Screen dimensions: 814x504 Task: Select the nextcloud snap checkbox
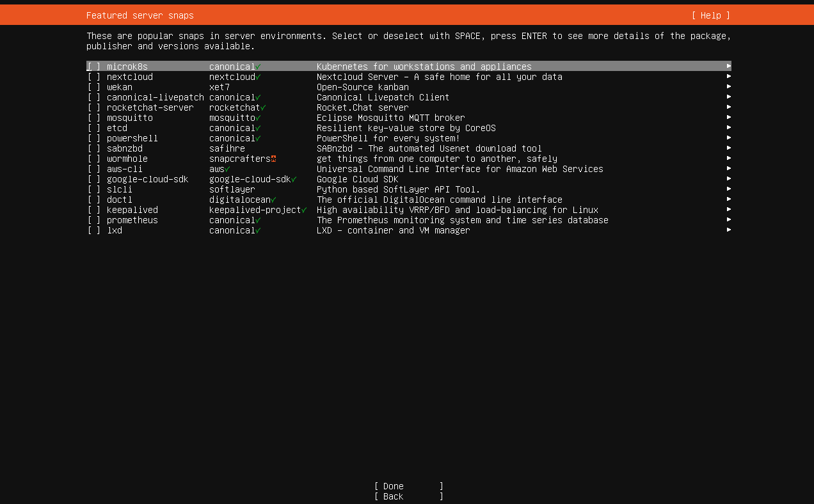[94, 77]
